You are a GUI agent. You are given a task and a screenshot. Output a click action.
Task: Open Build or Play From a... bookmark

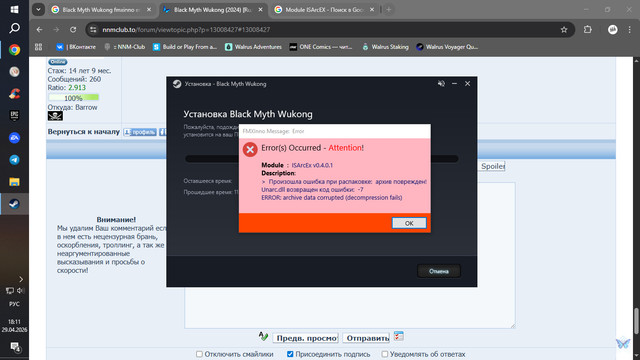(185, 47)
